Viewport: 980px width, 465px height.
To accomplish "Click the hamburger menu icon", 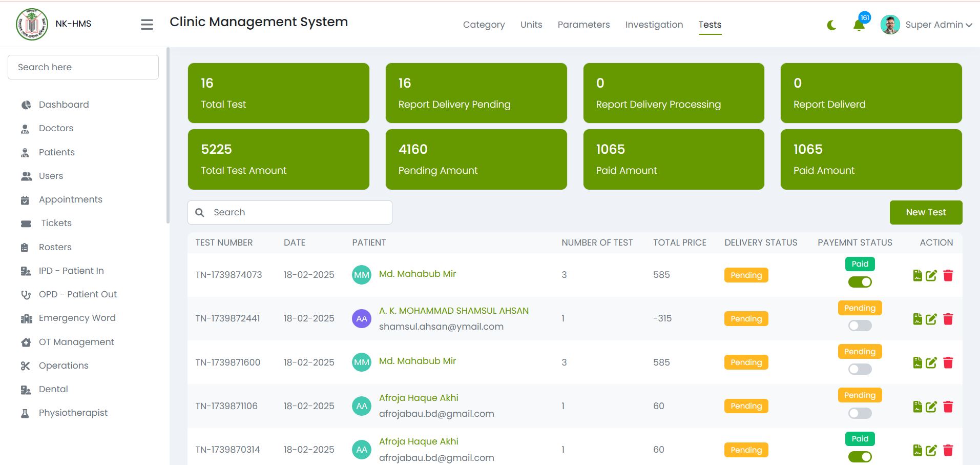I will coord(147,25).
